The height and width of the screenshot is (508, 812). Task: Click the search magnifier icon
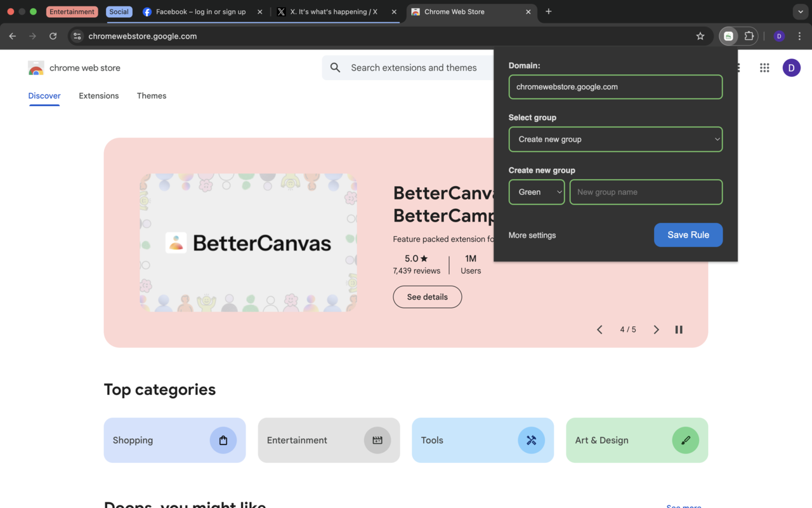(336, 67)
